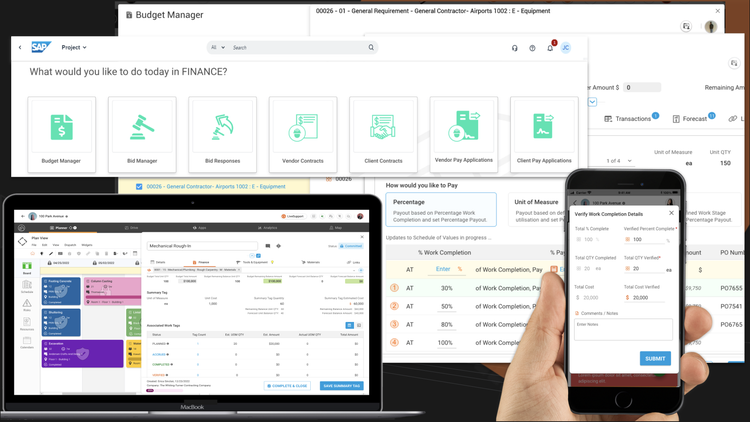Viewport: 750px width, 422px height.
Task: Open the Client Contracts handshake tile
Action: (383, 134)
